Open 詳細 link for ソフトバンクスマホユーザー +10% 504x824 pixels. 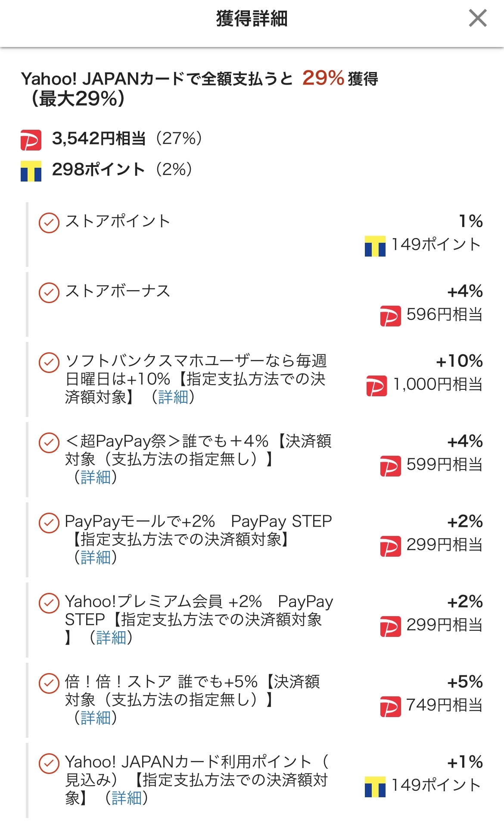(x=173, y=397)
